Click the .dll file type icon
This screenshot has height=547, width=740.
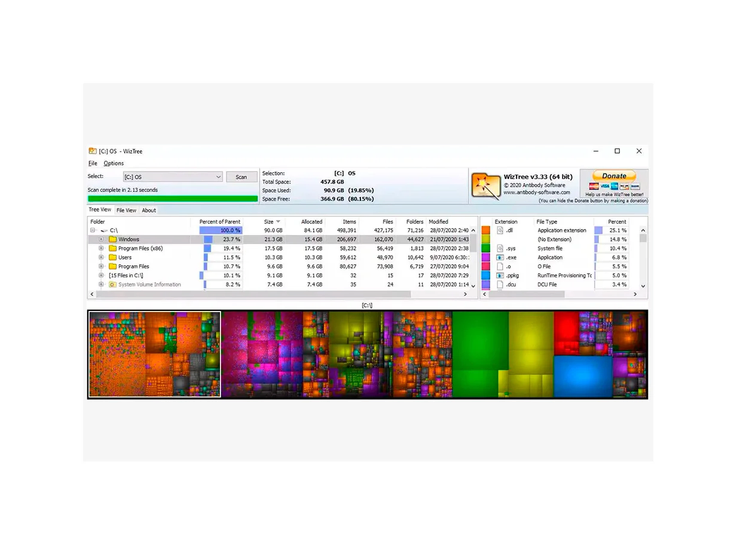click(500, 230)
